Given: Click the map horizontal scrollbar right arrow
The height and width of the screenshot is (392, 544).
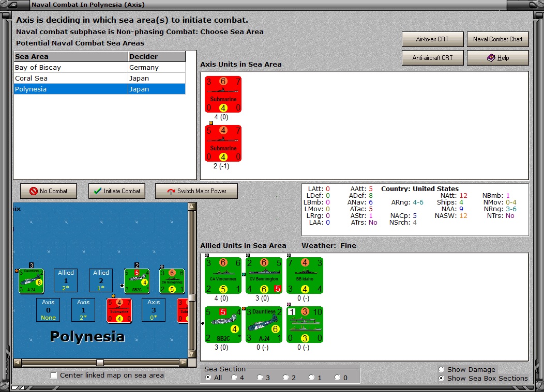Looking at the screenshot, I should tap(184, 363).
